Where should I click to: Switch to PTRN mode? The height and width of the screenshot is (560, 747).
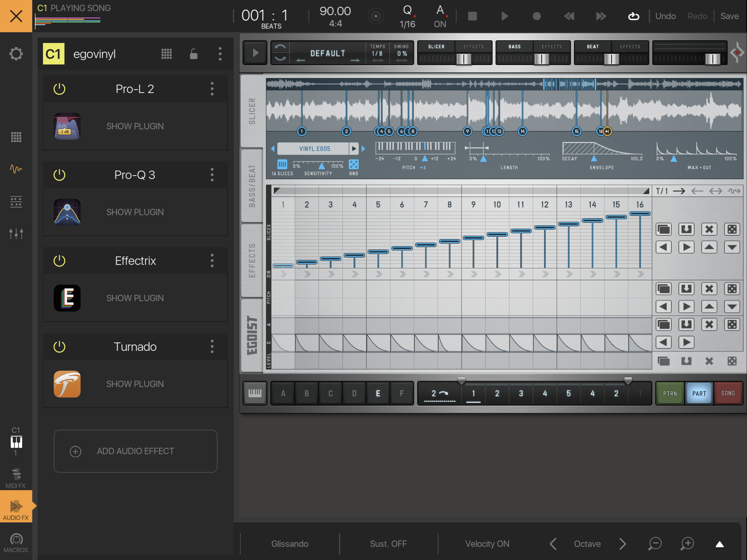pyautogui.click(x=670, y=393)
